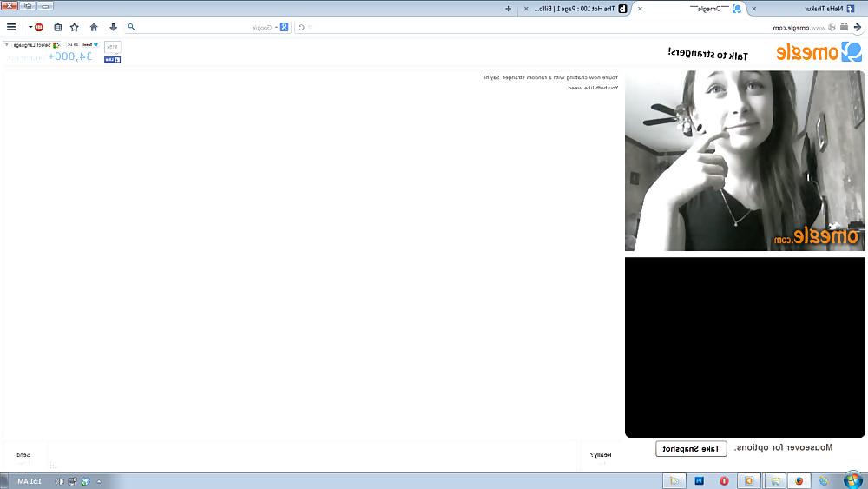Screen dimensions: 868x489
Task: Click the 34,000+ online count
Action: 70,56
